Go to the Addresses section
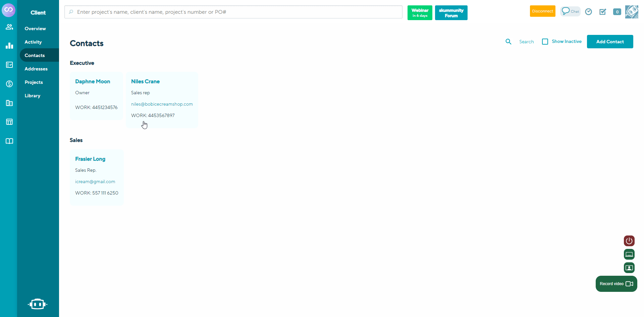 tap(36, 69)
